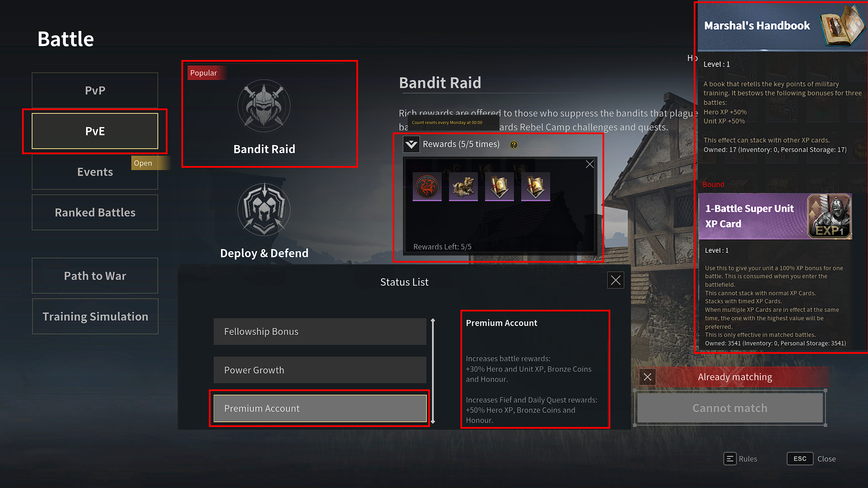Switch to the PvP battle tab
868x488 pixels.
[95, 90]
